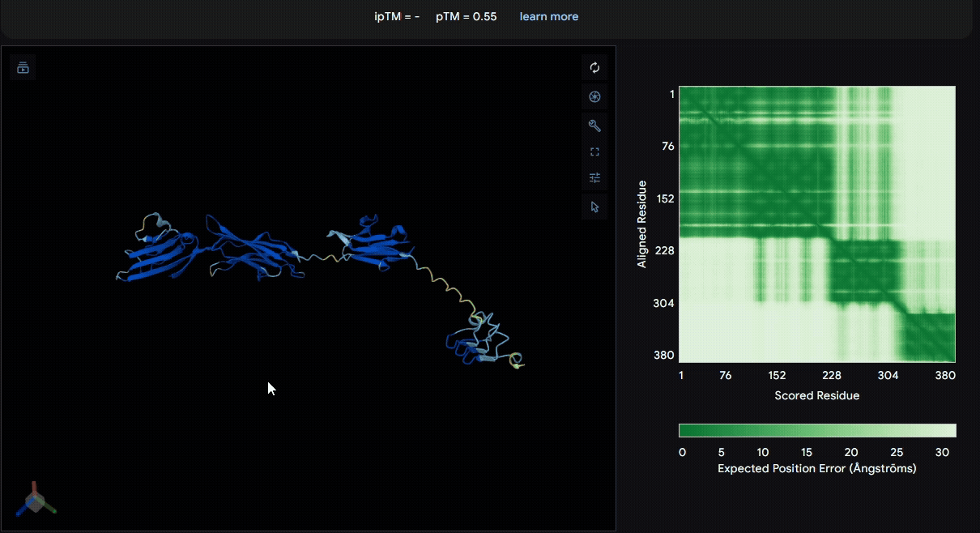Click the ipTM = - score text
Image resolution: width=980 pixels, height=533 pixels.
[x=397, y=16]
